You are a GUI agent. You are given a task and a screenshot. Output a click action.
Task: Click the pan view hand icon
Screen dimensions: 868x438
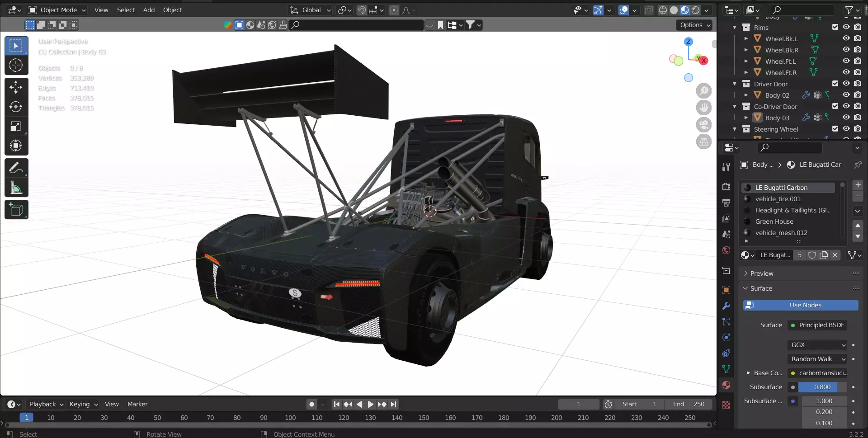coord(704,108)
